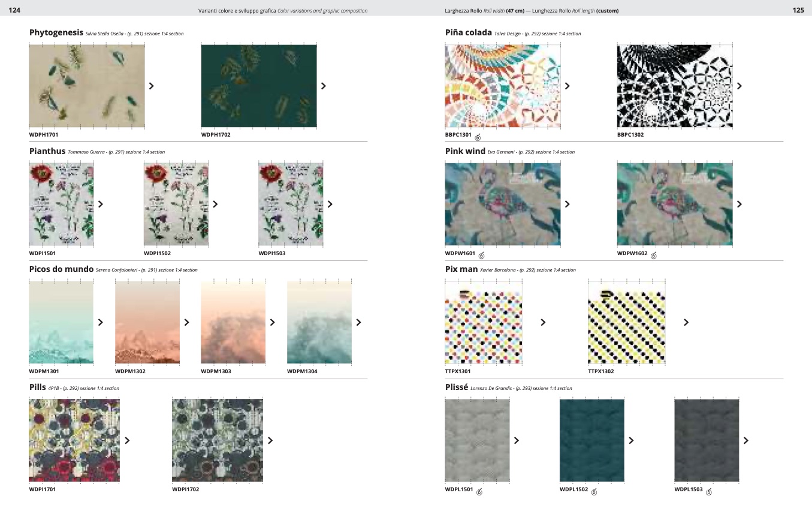
Task: Select the dark green Phytogenesis WDPH1702 thumbnail
Action: click(258, 86)
